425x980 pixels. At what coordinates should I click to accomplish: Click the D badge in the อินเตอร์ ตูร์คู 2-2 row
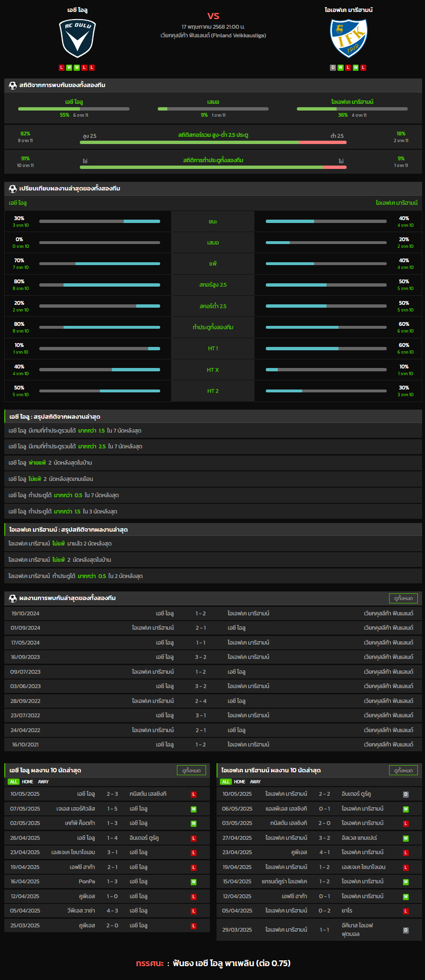click(406, 794)
